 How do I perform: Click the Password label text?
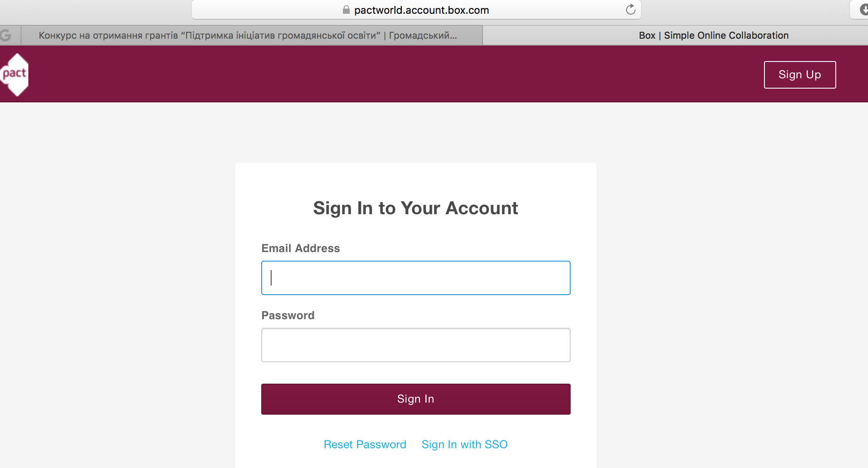coord(288,315)
